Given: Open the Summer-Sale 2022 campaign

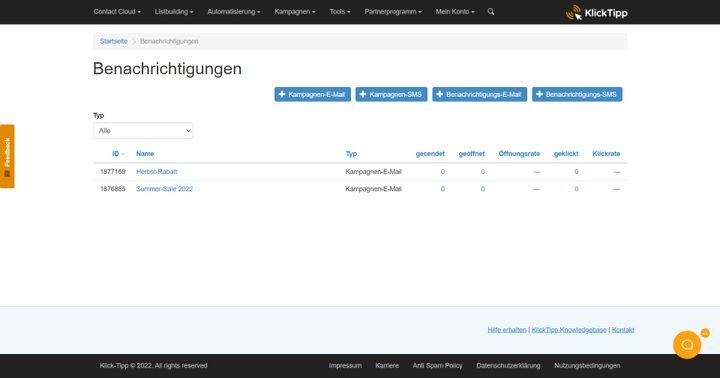Looking at the screenshot, I should (x=164, y=189).
